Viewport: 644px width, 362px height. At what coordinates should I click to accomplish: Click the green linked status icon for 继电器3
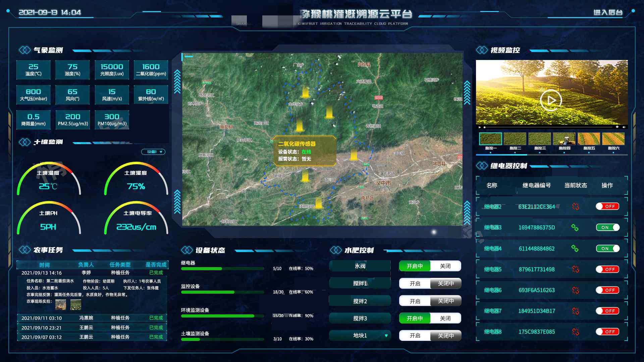pos(575,228)
